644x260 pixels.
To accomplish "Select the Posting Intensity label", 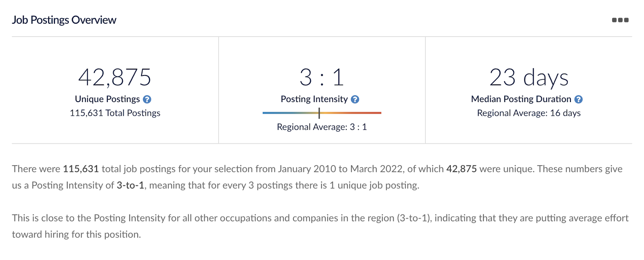I will pyautogui.click(x=314, y=99).
